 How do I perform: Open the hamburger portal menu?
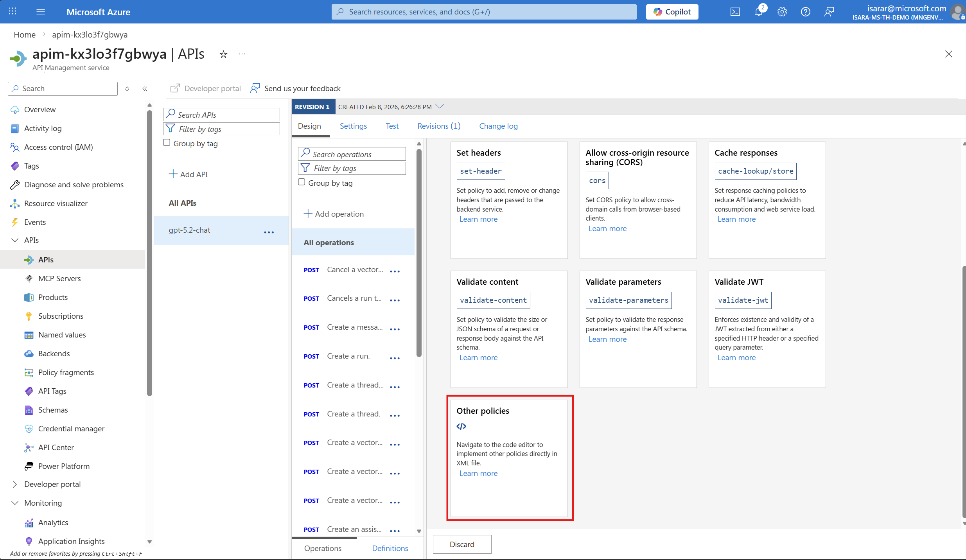41,12
